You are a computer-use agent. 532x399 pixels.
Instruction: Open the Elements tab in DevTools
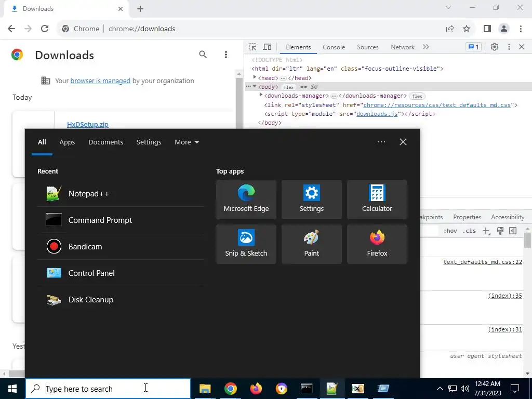coord(298,47)
